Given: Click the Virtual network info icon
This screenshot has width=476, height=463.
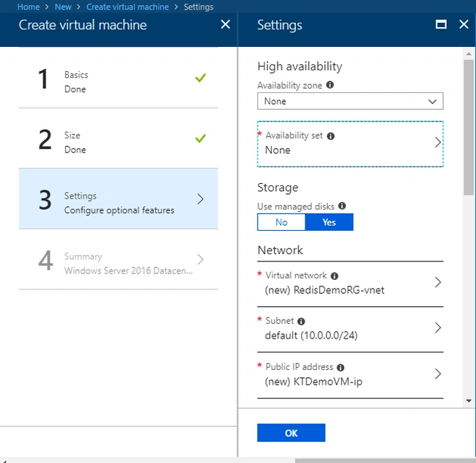Looking at the screenshot, I should point(334,275).
